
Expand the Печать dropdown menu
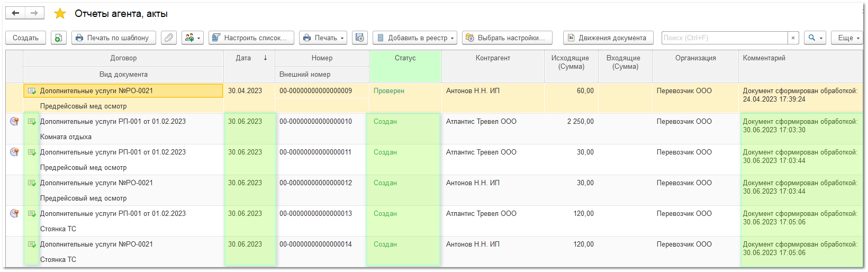[323, 38]
